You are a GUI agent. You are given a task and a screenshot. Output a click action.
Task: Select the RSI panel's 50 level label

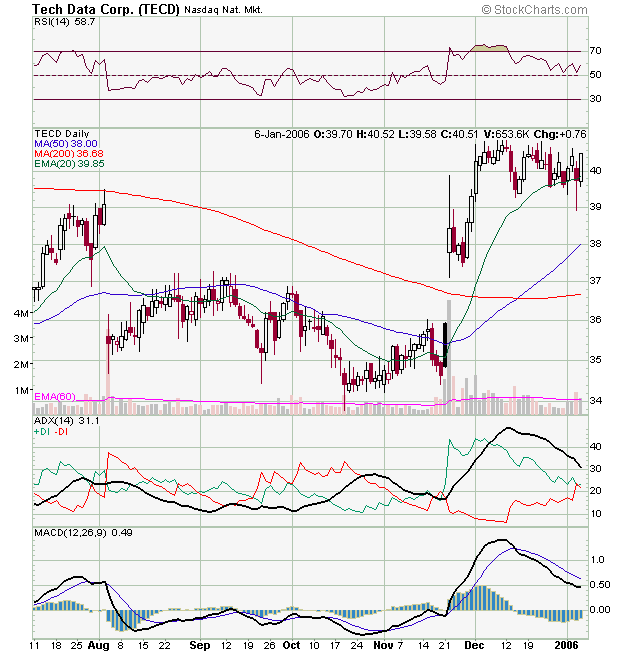pos(595,75)
